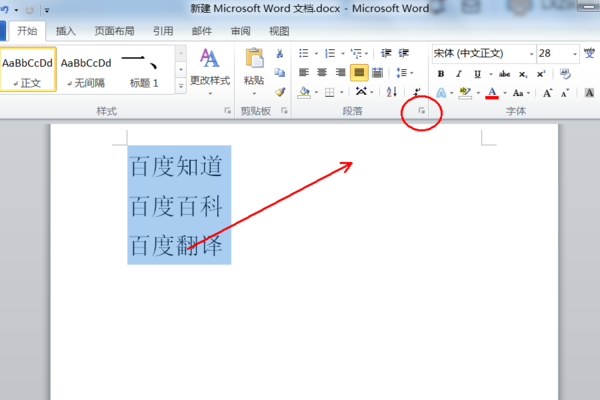
Task: Select the Format Painter brush icon
Action: coord(280,92)
